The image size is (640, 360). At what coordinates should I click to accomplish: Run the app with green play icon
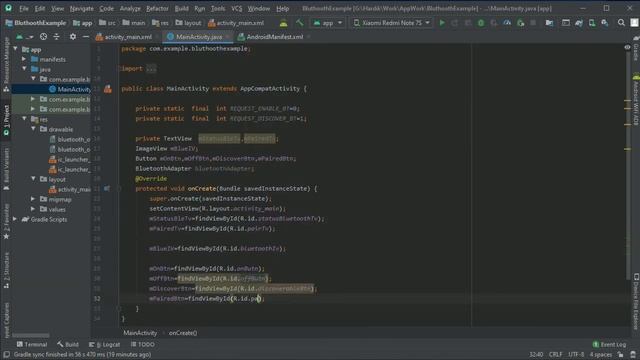pos(442,23)
